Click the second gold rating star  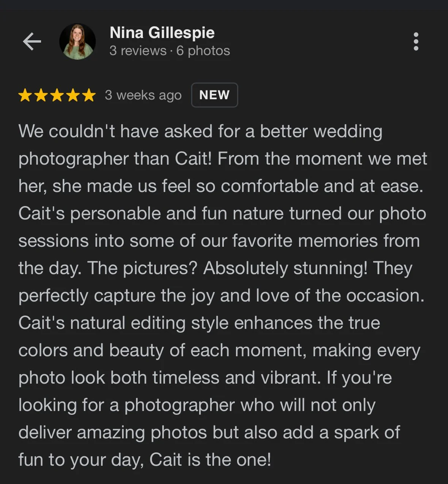41,95
